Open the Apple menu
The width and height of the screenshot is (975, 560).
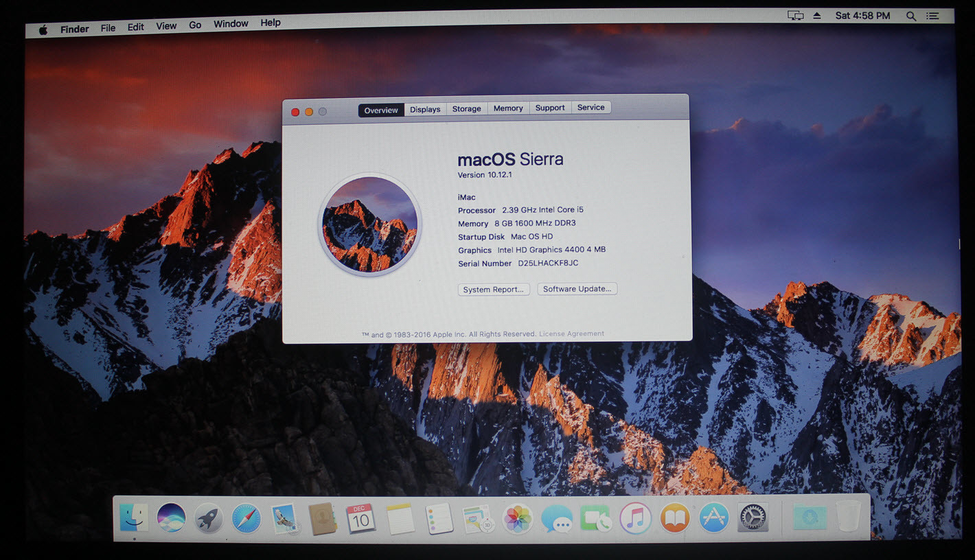(43, 30)
